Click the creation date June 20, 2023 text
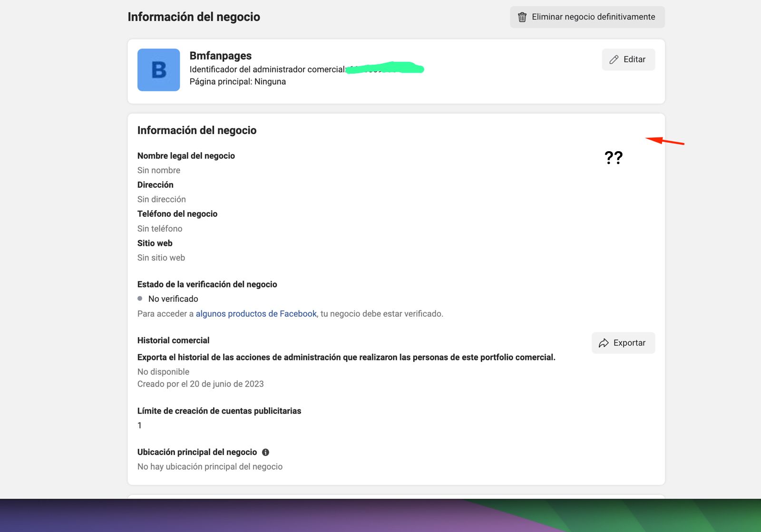This screenshot has height=532, width=761. coord(200,384)
